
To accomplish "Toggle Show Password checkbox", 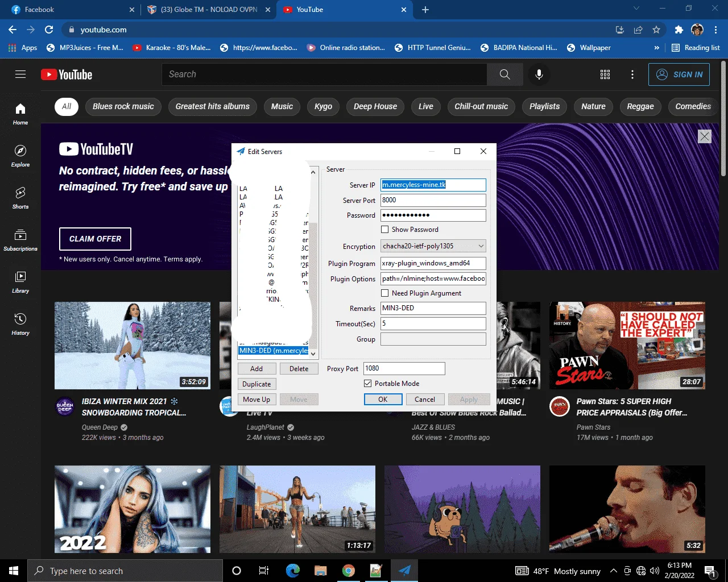I will click(x=385, y=230).
